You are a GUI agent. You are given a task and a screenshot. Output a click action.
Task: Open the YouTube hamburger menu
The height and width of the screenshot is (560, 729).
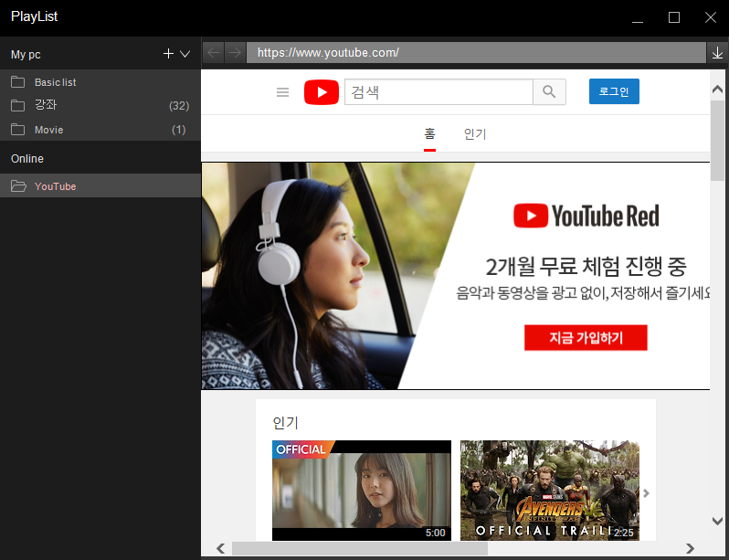click(283, 92)
